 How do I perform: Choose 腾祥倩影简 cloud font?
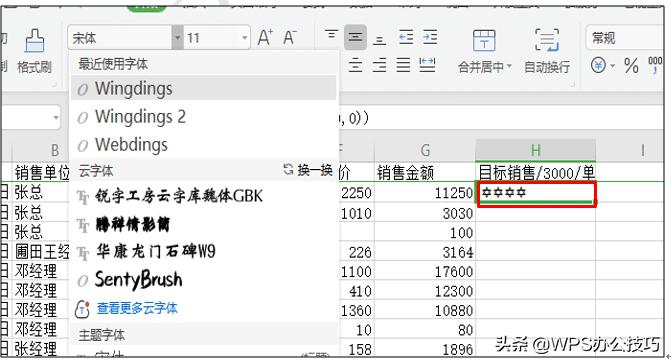pos(204,224)
